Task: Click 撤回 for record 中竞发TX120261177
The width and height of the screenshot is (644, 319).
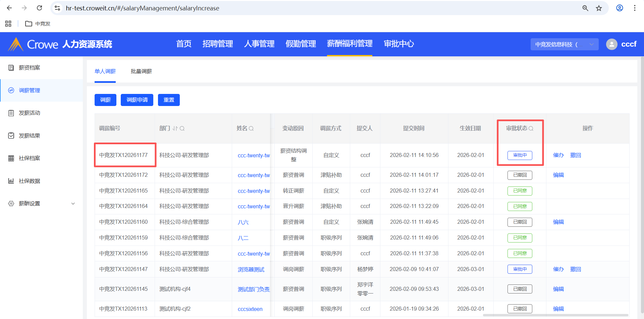Action: tap(576, 155)
